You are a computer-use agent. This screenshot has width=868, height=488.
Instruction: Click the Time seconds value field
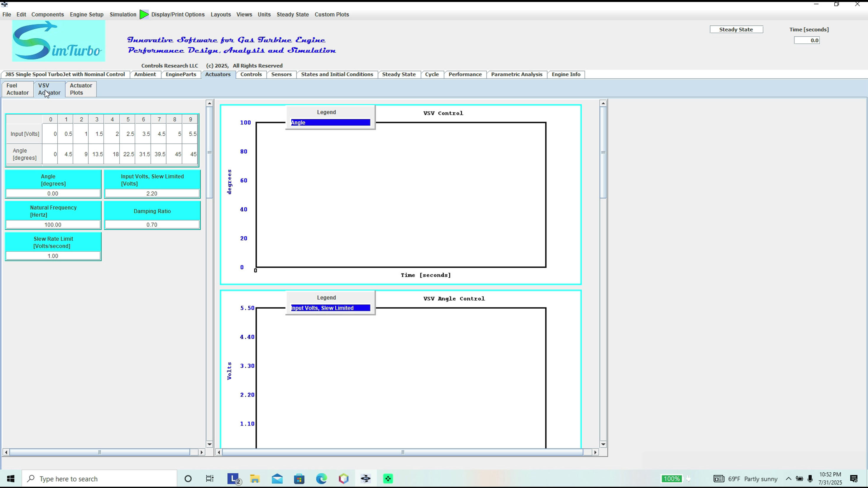(807, 40)
